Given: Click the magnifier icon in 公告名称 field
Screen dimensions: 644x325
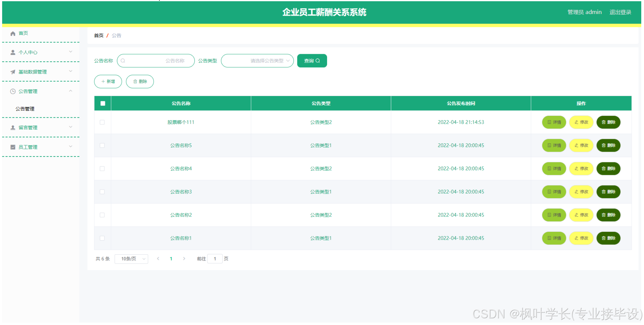Looking at the screenshot, I should pyautogui.click(x=123, y=61).
